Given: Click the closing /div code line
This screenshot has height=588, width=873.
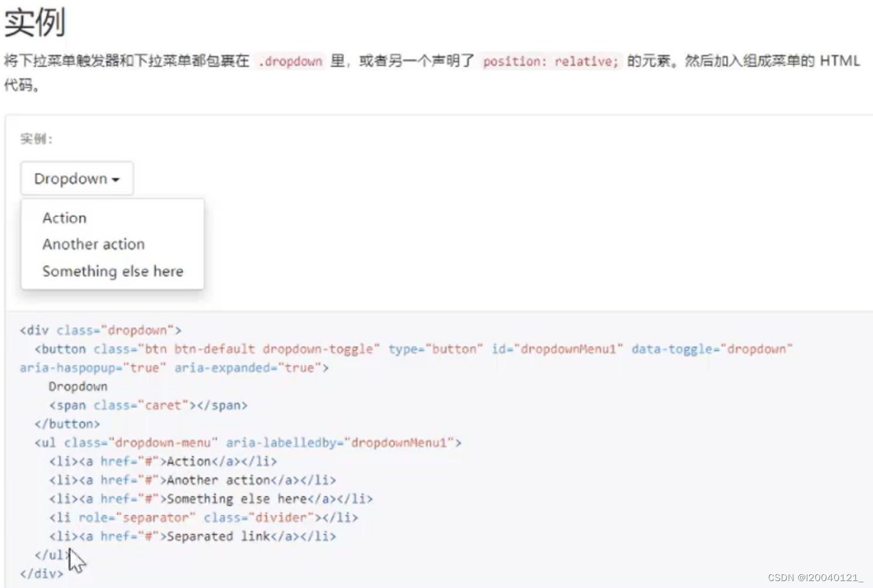Looking at the screenshot, I should coord(41,574).
